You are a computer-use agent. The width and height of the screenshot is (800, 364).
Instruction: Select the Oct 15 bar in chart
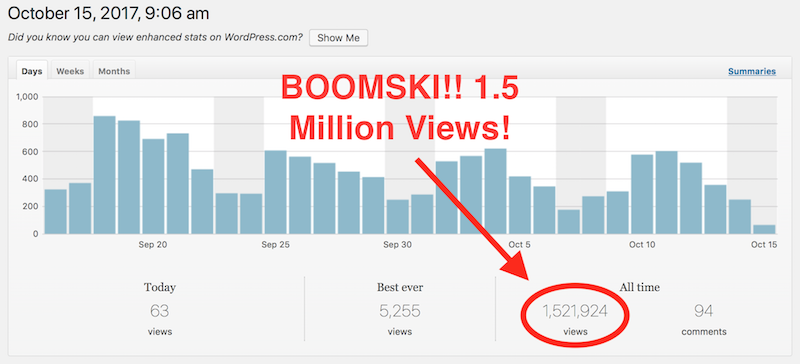click(x=764, y=229)
